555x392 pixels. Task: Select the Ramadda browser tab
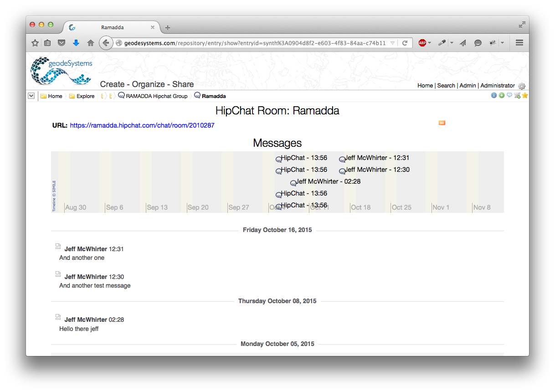(x=112, y=27)
